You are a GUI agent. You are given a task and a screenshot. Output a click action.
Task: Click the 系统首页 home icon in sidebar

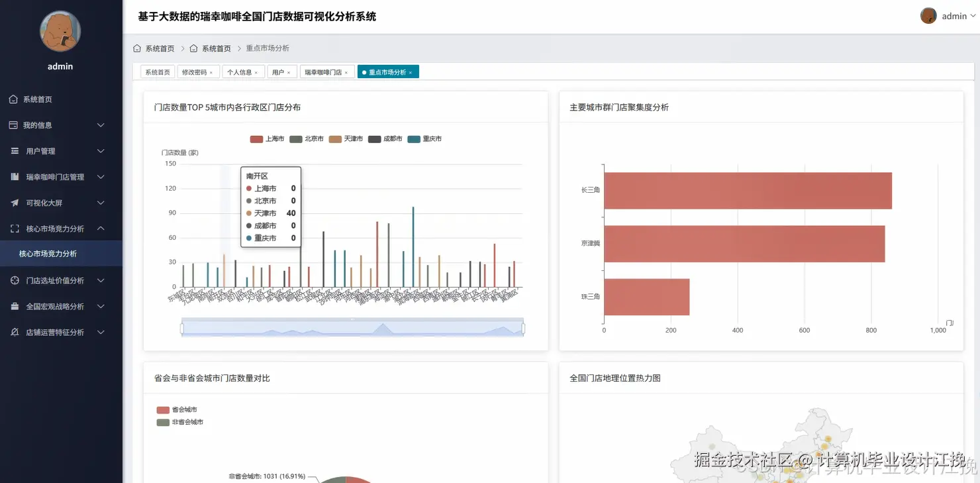point(13,99)
